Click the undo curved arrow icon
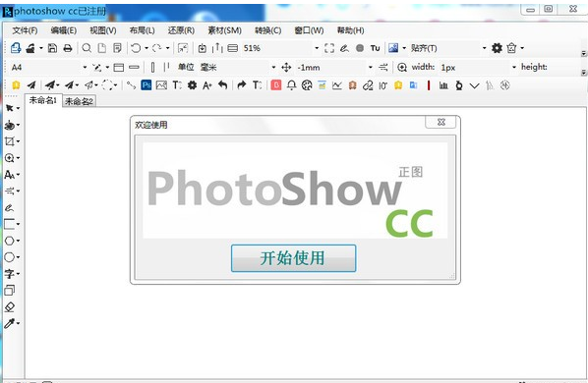The image size is (588, 383). (136, 48)
